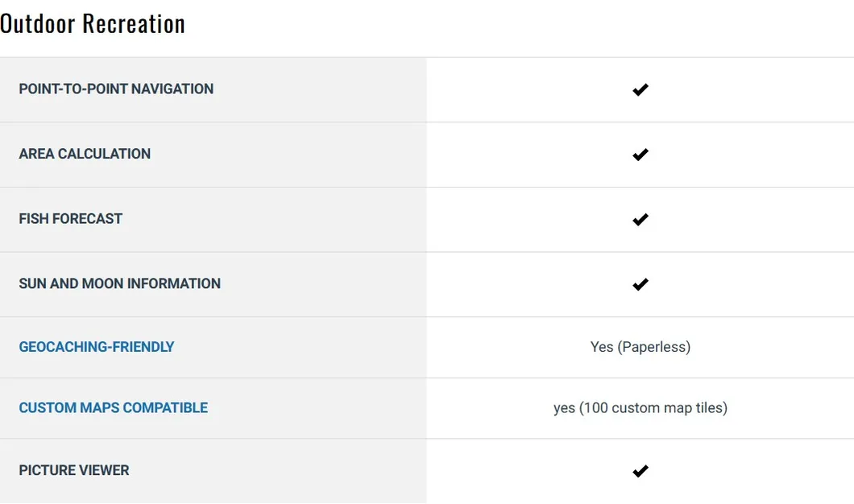
Task: Select the AREA CALCULATION label
Action: click(x=85, y=154)
